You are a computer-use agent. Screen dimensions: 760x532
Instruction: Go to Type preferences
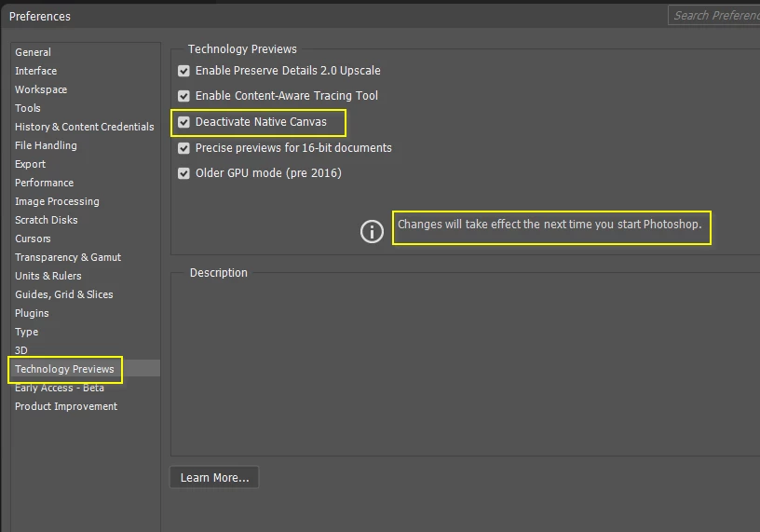26,332
